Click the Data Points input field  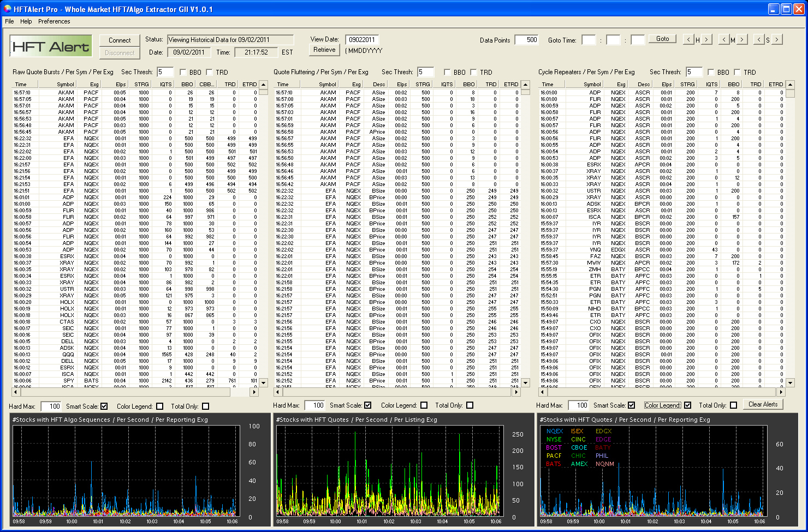pos(527,40)
